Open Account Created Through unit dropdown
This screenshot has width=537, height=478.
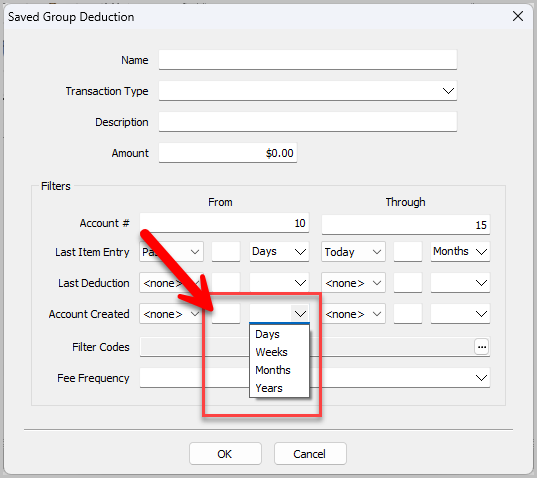460,314
